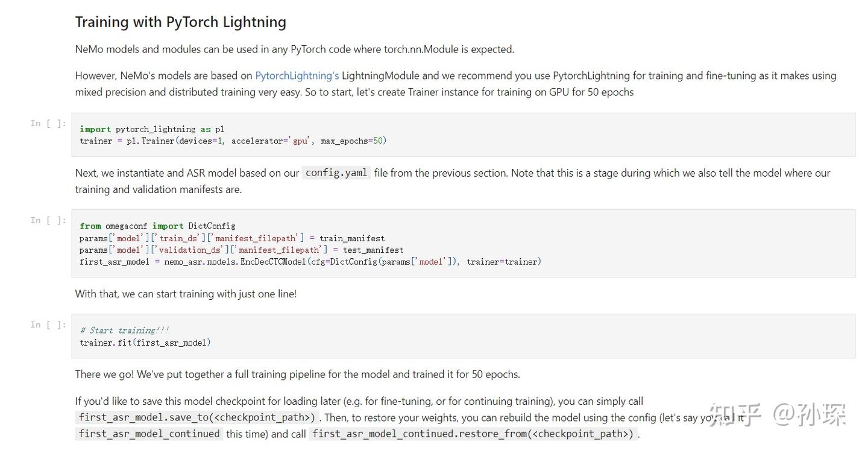This screenshot has height=450, width=868.
Task: Place cursor on import pytorch_lightning line
Action: 152,129
